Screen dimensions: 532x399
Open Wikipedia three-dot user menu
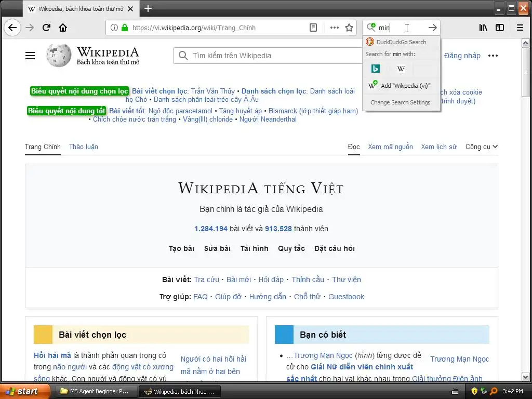pos(493,56)
